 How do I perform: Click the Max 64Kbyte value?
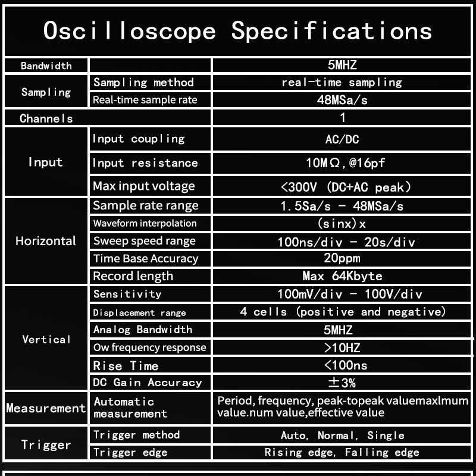[x=342, y=276]
